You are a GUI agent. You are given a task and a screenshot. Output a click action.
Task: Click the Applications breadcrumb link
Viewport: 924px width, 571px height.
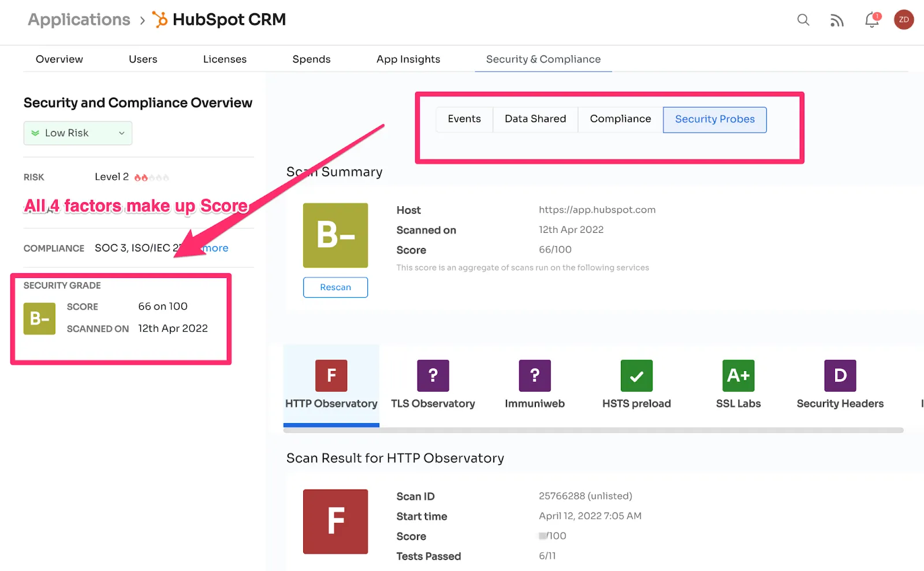(x=79, y=20)
